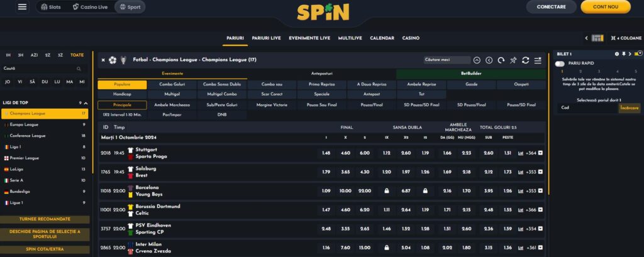Screen dimensions: 644x257
Task: Click the Căutare meci search field
Action: coord(447,60)
